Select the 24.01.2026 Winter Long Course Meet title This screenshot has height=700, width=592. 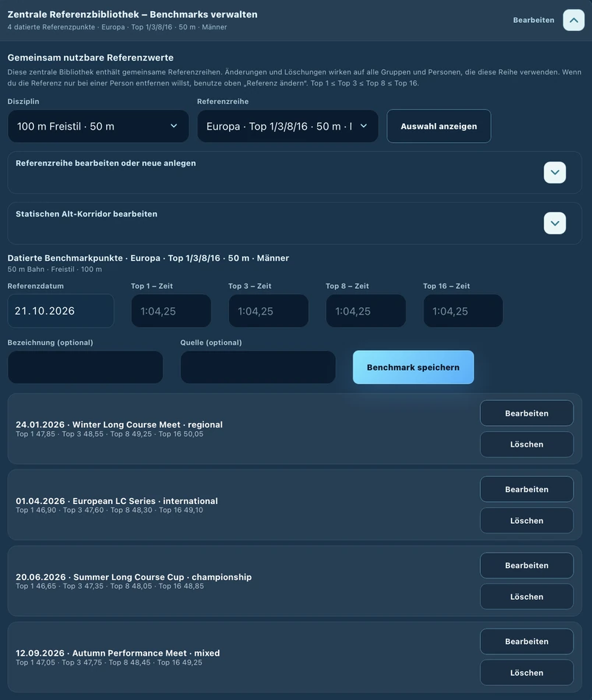119,424
